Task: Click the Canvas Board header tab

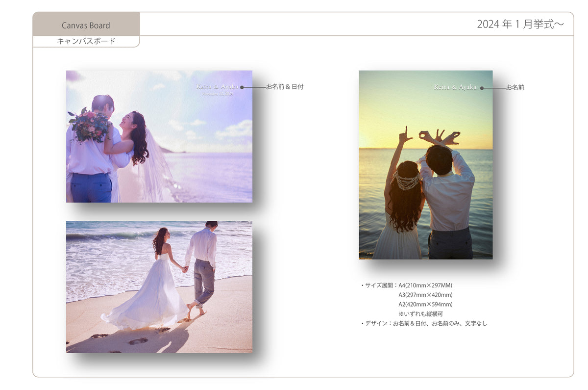Action: [x=86, y=25]
